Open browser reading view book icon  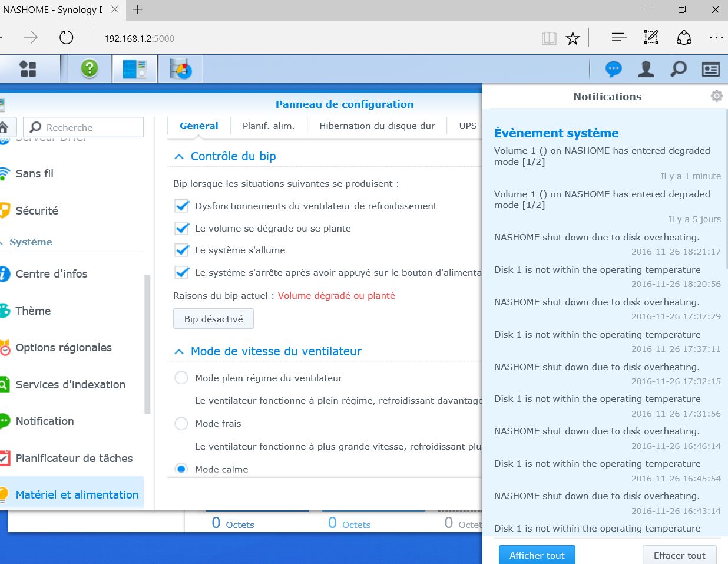[549, 39]
